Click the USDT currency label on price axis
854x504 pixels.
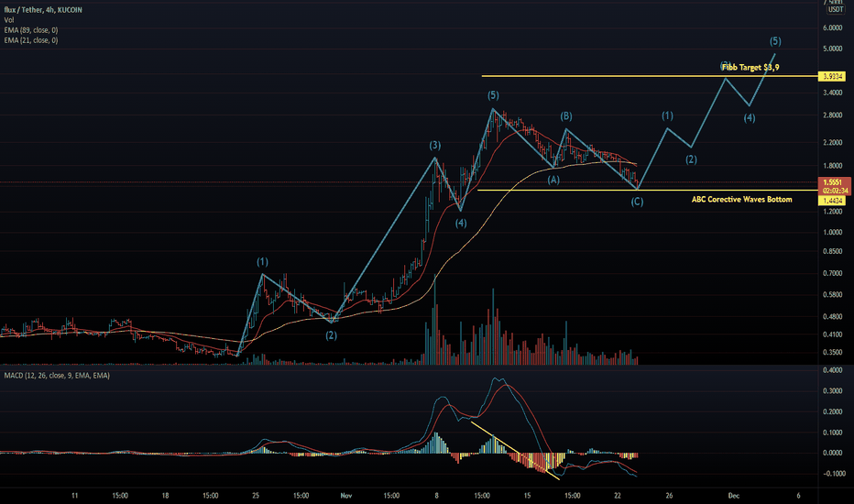(x=836, y=10)
